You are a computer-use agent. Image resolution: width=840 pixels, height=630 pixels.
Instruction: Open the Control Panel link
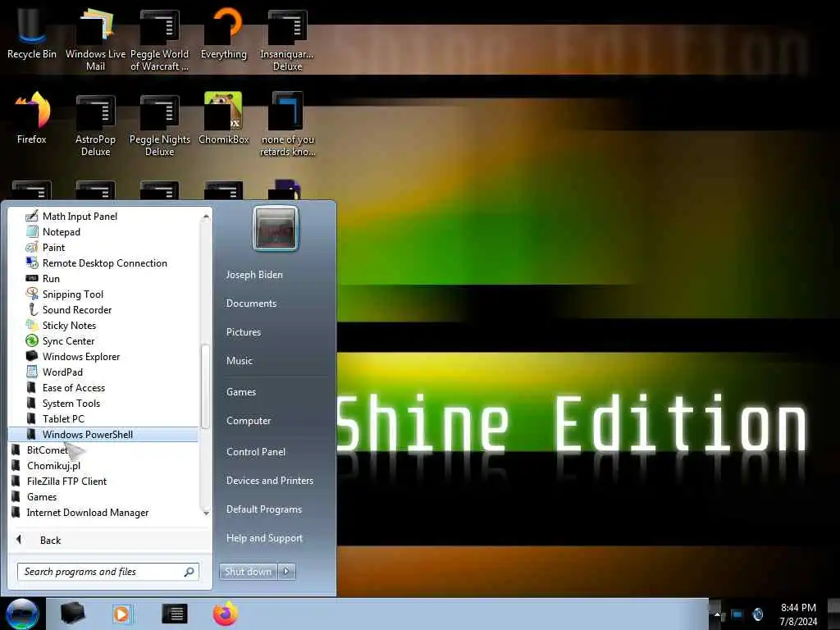click(256, 452)
